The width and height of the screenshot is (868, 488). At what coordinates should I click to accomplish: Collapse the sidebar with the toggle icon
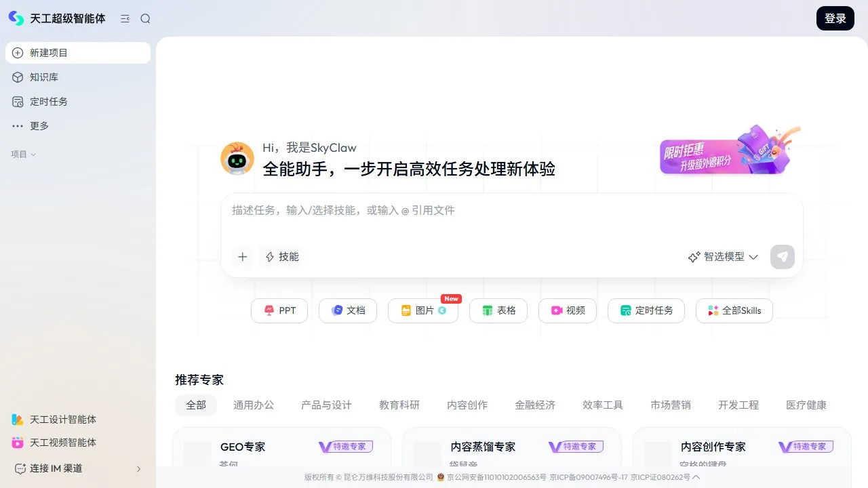pyautogui.click(x=125, y=19)
